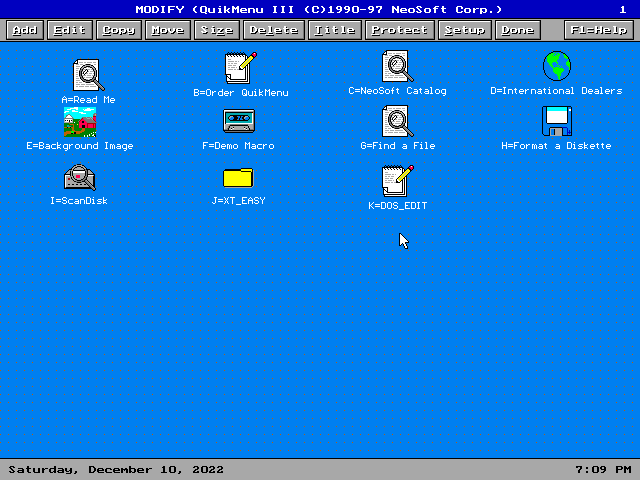The width and height of the screenshot is (640, 480).
Task: Click the Size button
Action: [216, 30]
